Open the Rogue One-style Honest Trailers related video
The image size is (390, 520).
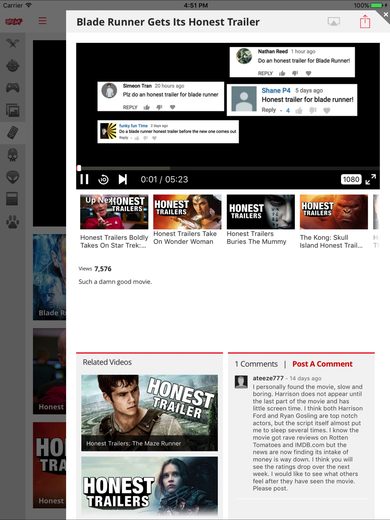(x=150, y=486)
